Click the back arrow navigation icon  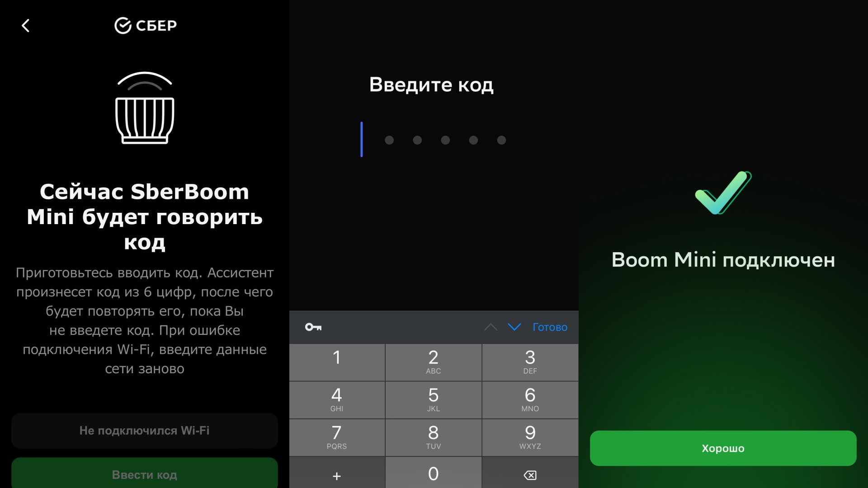point(24,25)
